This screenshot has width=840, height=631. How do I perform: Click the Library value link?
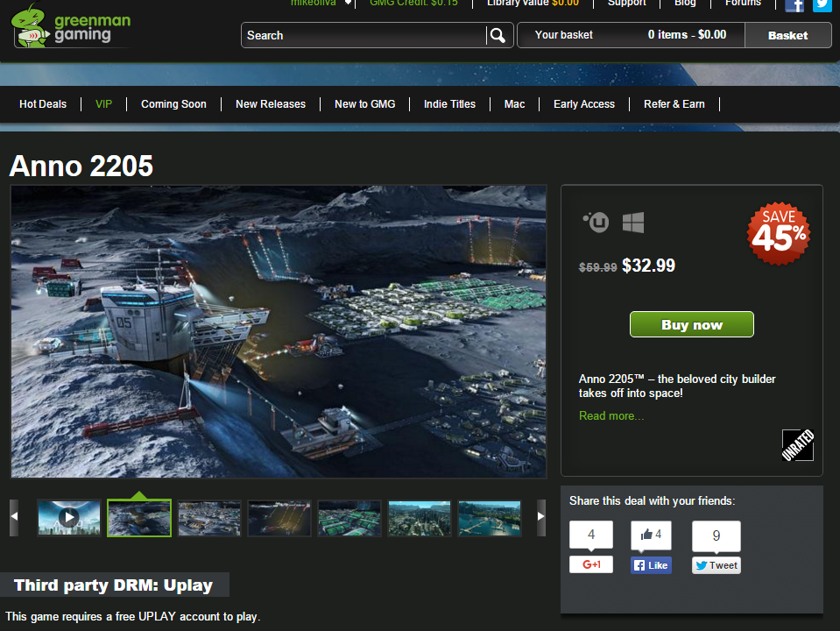[x=533, y=4]
